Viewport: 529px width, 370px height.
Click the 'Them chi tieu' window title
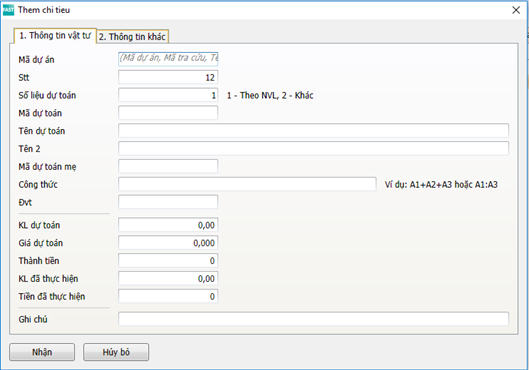(44, 10)
